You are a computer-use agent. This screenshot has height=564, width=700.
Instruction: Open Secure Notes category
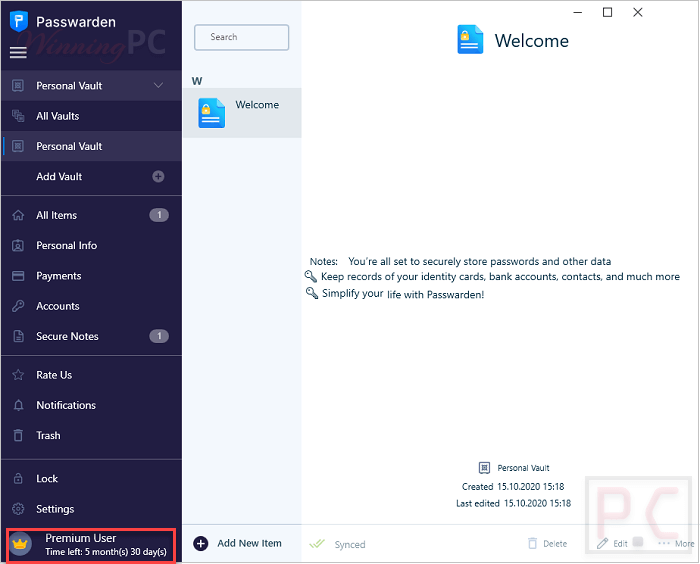coord(91,336)
